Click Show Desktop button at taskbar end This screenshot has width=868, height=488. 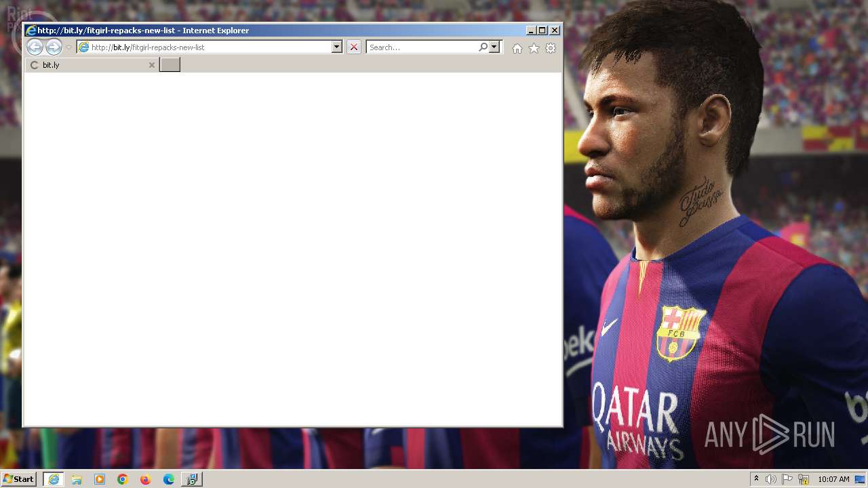(861, 479)
